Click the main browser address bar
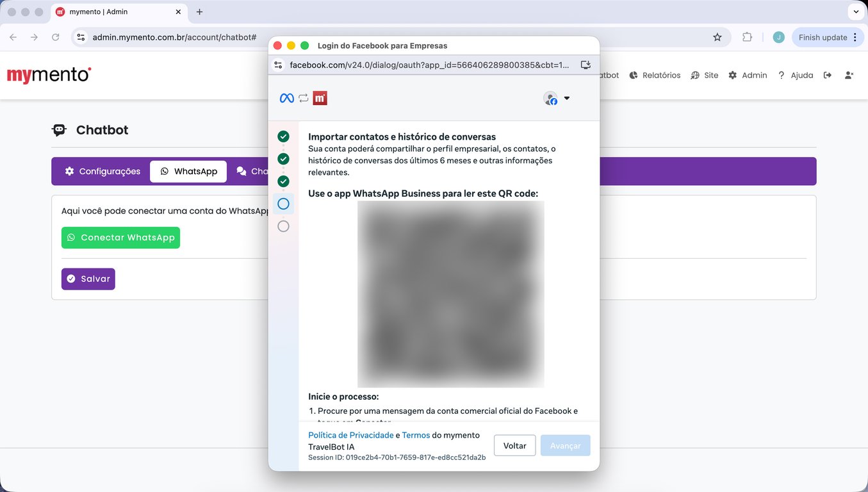The width and height of the screenshot is (868, 492). [x=401, y=37]
